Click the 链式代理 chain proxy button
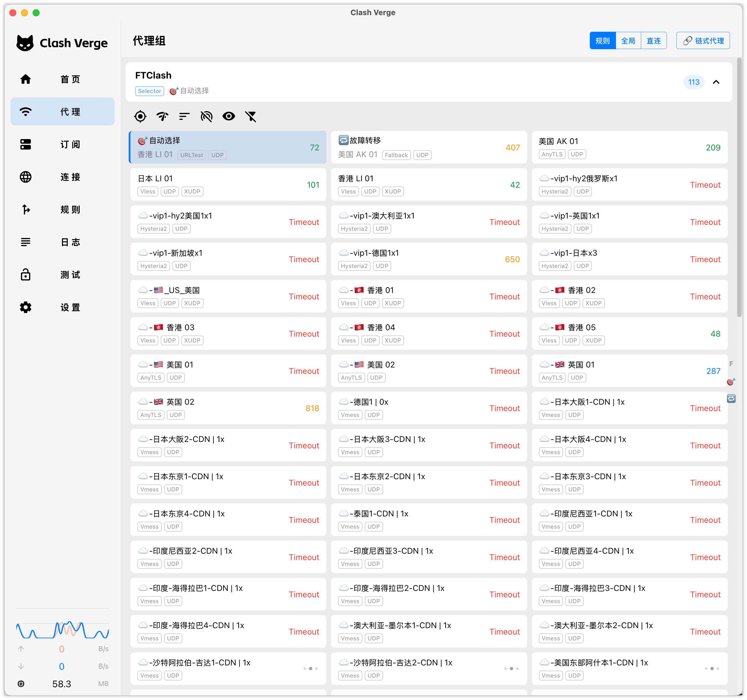This screenshot has width=747, height=700. pos(703,40)
